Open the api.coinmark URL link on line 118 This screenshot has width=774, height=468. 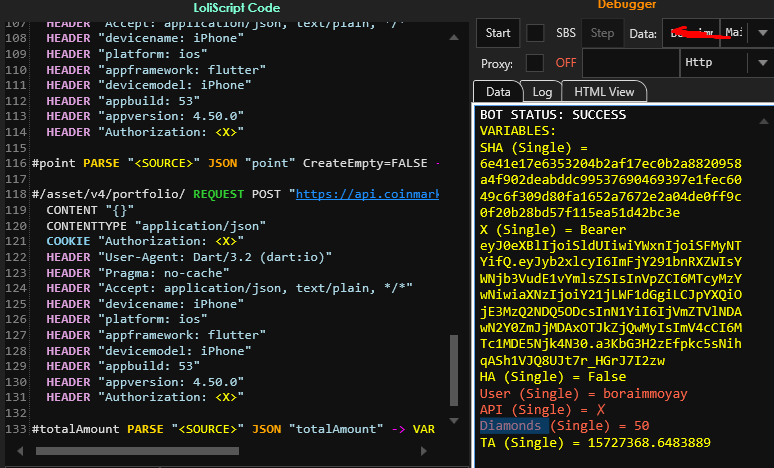coord(367,194)
